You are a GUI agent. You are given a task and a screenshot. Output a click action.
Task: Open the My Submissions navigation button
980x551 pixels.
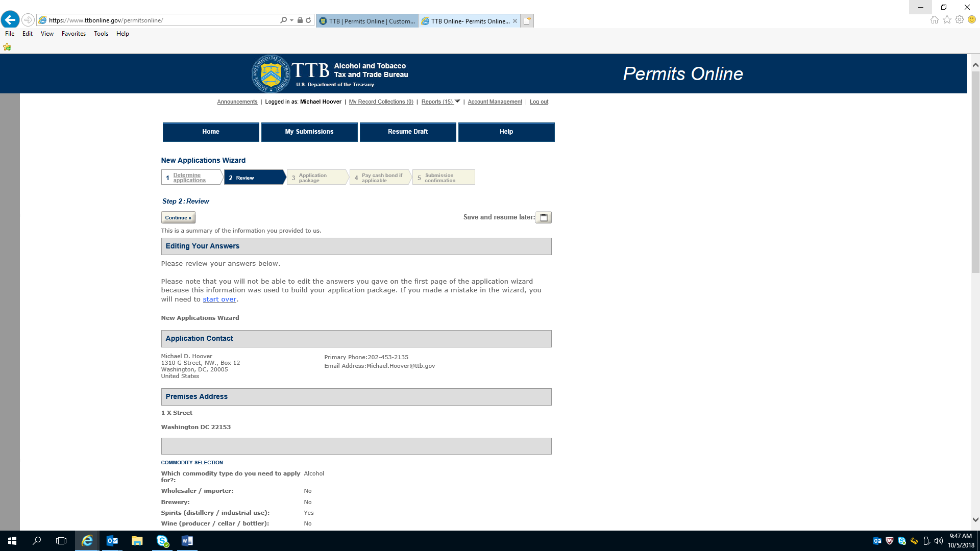click(309, 132)
